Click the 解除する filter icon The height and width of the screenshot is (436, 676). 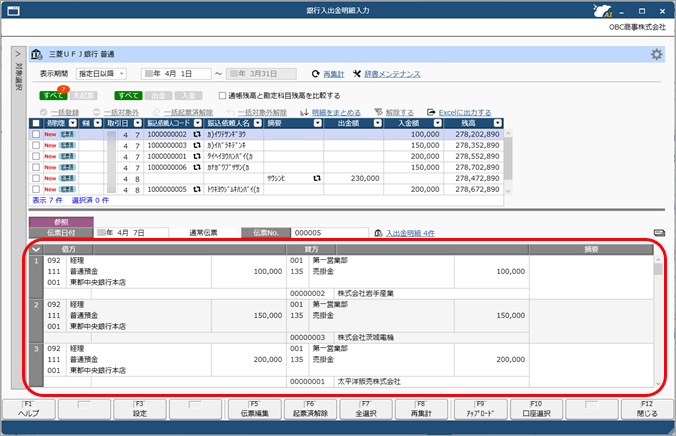click(379, 112)
